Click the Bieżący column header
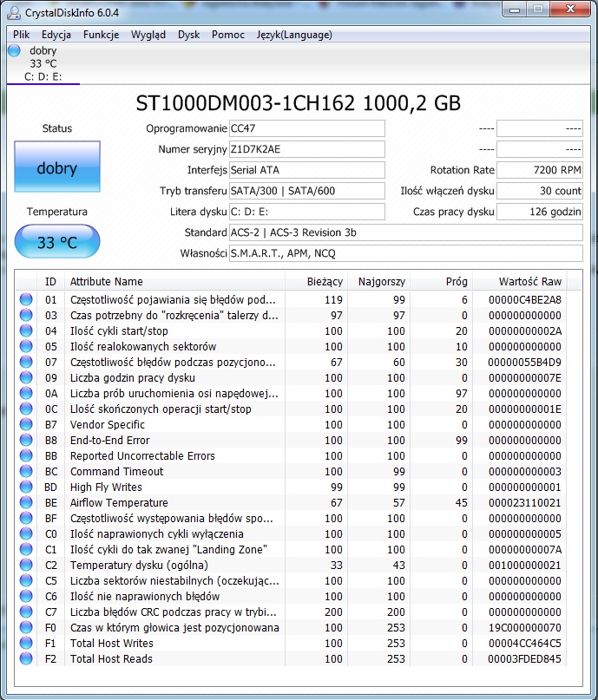This screenshot has height=700, width=598. tap(316, 282)
